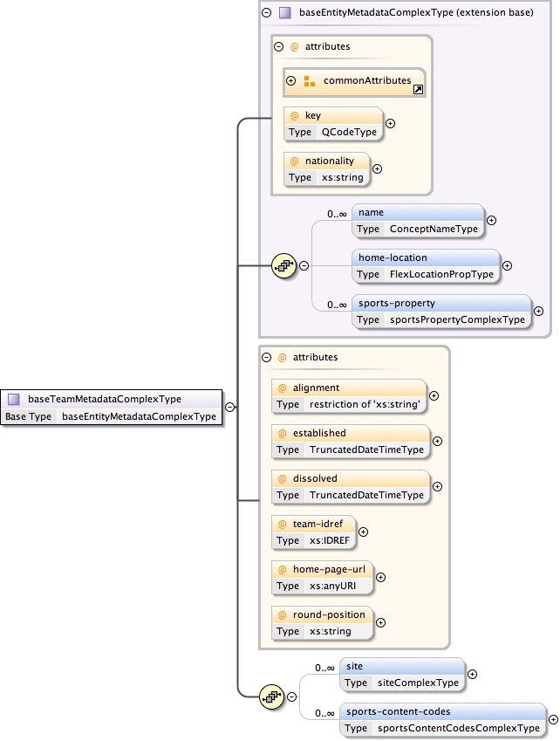This screenshot has height=741, width=560.
Task: Click the @ icon of key attribute
Action: pyautogui.click(x=294, y=116)
